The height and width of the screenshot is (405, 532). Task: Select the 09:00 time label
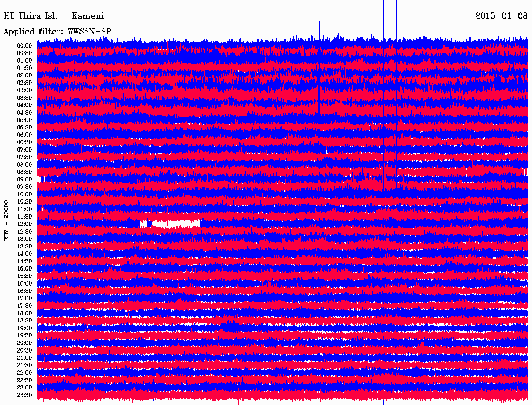coord(24,179)
